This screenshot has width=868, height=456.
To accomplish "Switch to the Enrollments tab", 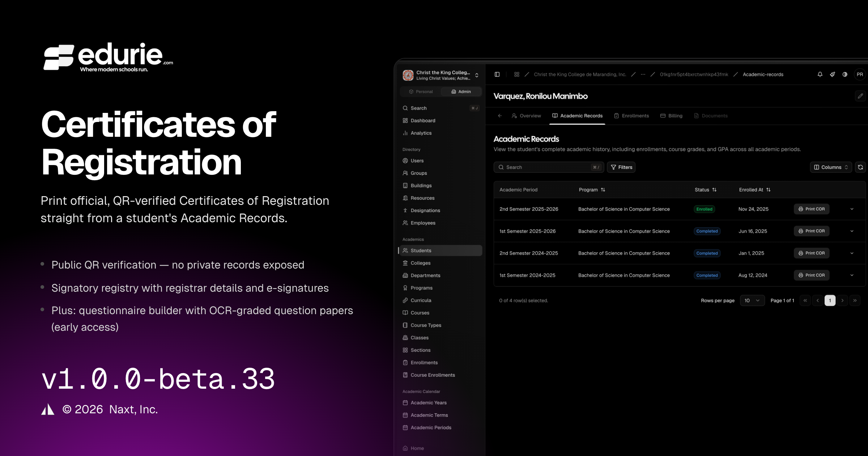I will pos(631,116).
